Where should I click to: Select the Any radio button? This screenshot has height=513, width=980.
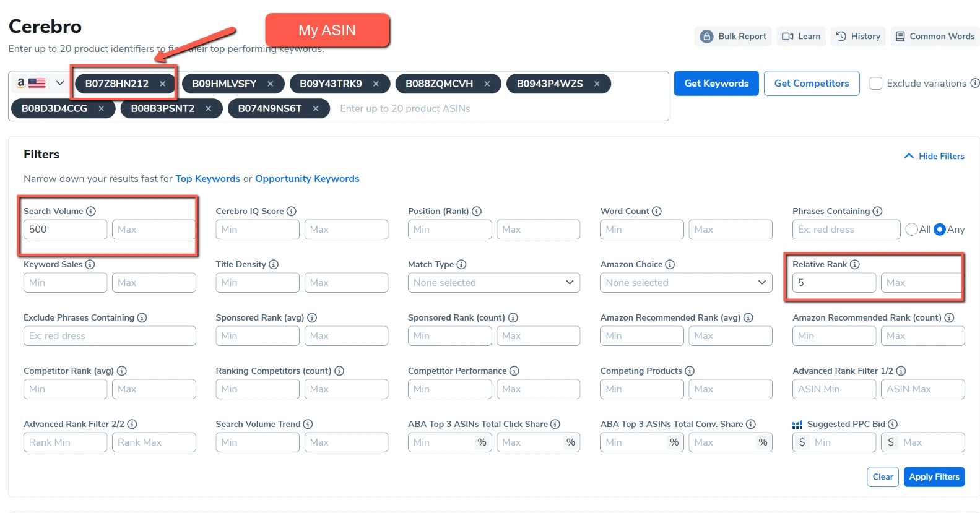tap(939, 230)
